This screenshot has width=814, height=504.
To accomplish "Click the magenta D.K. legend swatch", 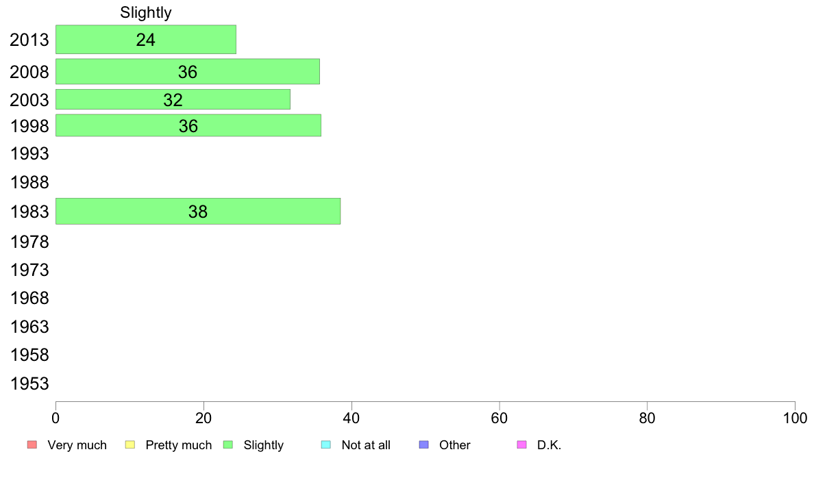I will [521, 445].
